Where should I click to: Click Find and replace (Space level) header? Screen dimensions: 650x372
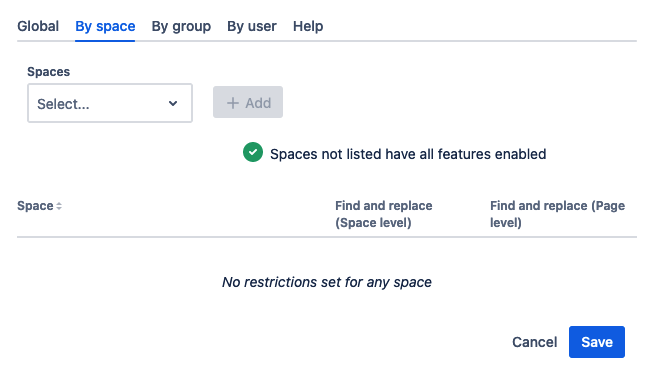[383, 214]
